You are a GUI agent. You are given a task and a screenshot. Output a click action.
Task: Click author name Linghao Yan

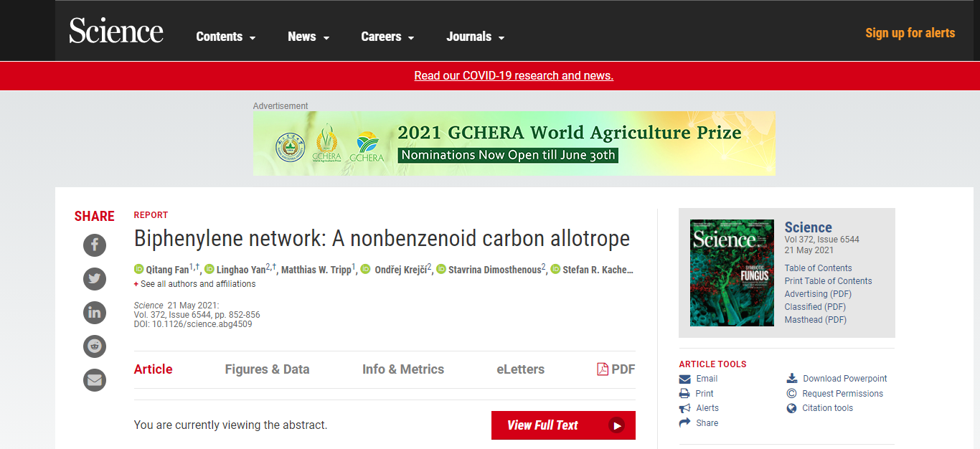(x=241, y=270)
